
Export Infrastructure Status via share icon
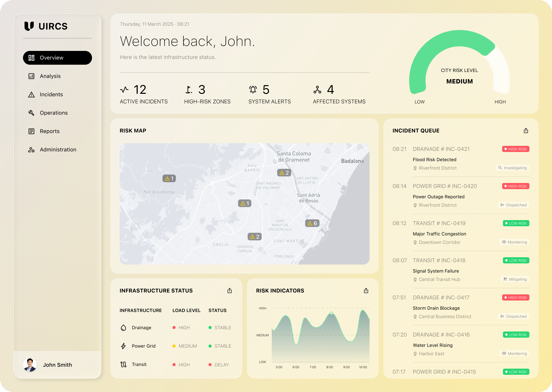point(229,291)
